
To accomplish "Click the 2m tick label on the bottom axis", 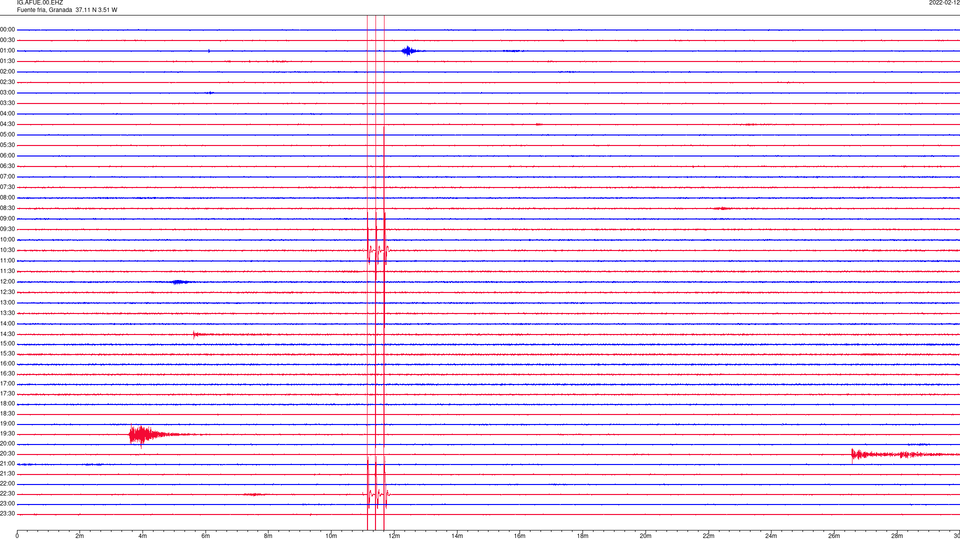I will [x=80, y=536].
